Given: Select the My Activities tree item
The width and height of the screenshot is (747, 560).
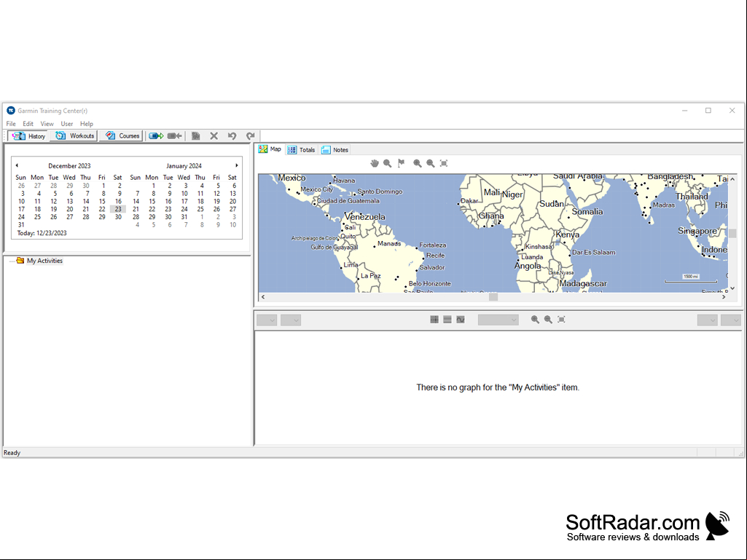Looking at the screenshot, I should tap(44, 261).
